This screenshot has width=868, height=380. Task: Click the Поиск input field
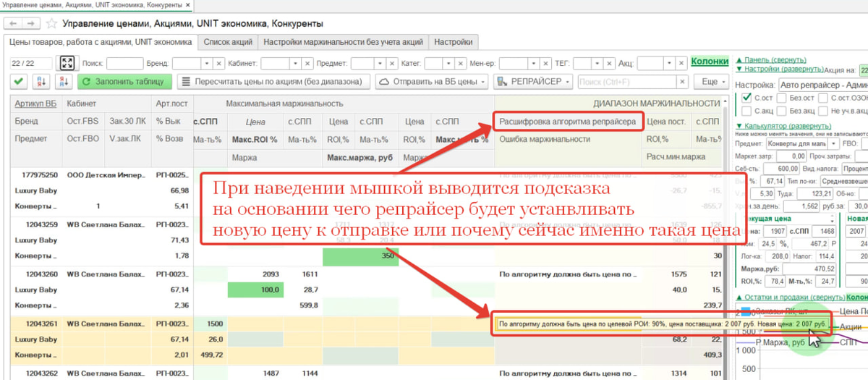pyautogui.click(x=124, y=64)
